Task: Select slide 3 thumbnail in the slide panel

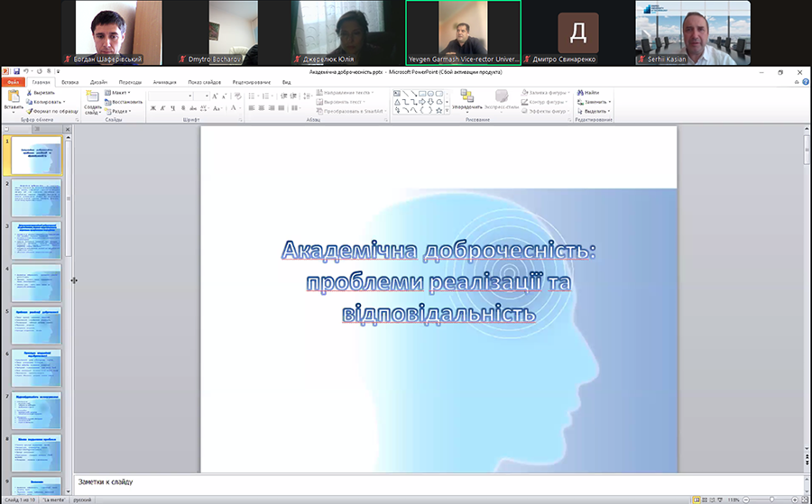Action: (37, 241)
